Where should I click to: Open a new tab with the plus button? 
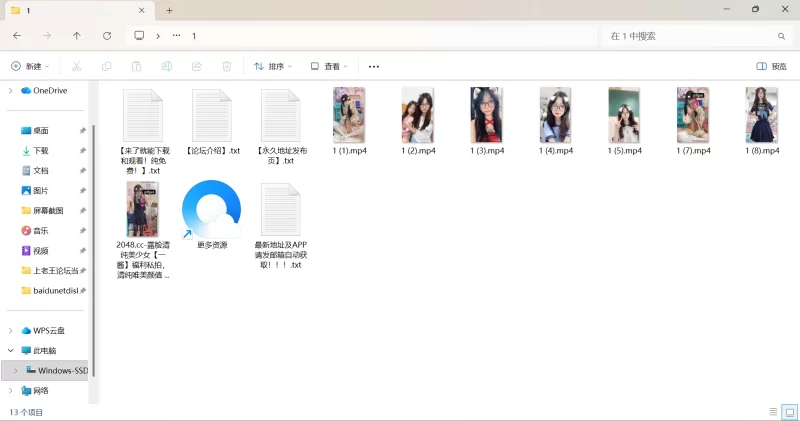[169, 10]
